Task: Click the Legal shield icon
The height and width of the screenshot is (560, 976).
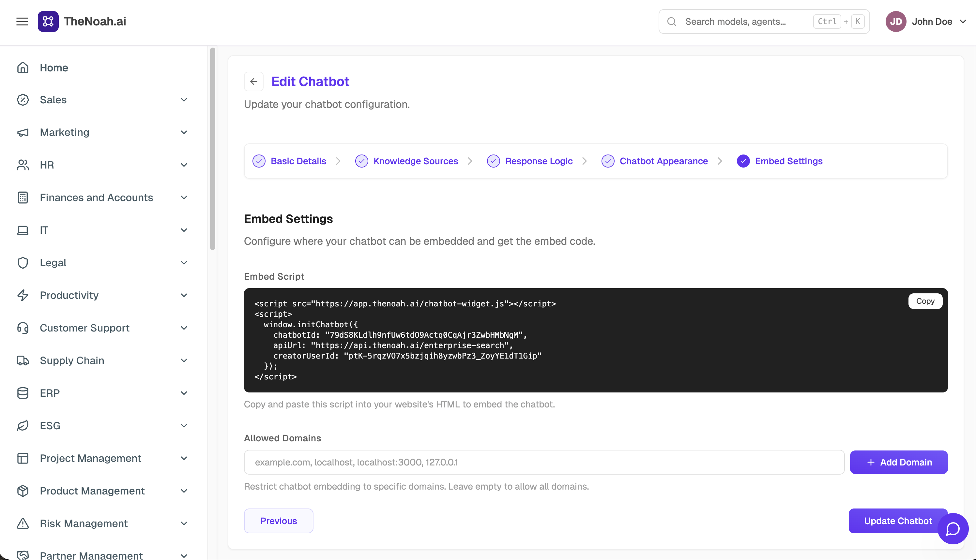Action: point(23,263)
